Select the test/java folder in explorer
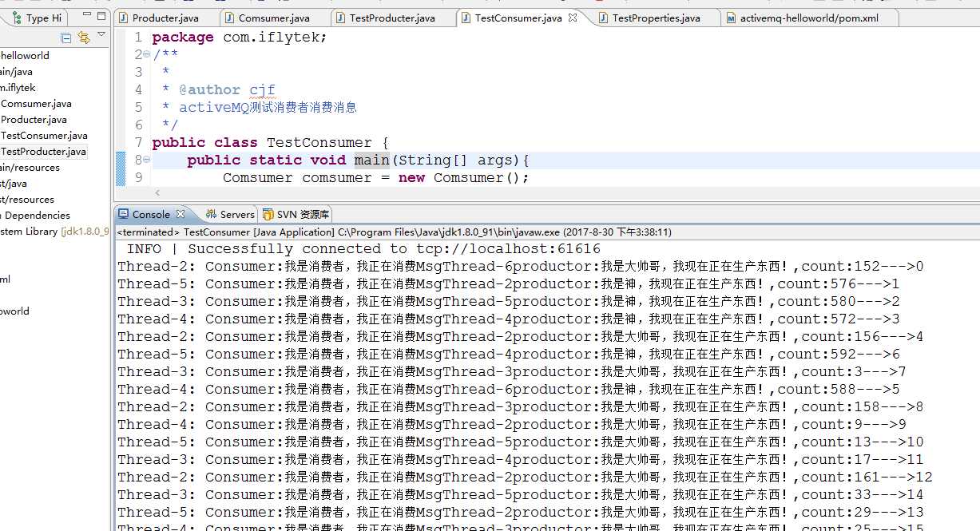 14,184
